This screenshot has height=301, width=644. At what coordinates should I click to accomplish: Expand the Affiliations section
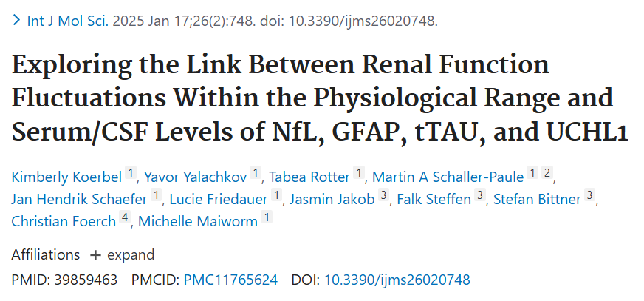pos(122,255)
